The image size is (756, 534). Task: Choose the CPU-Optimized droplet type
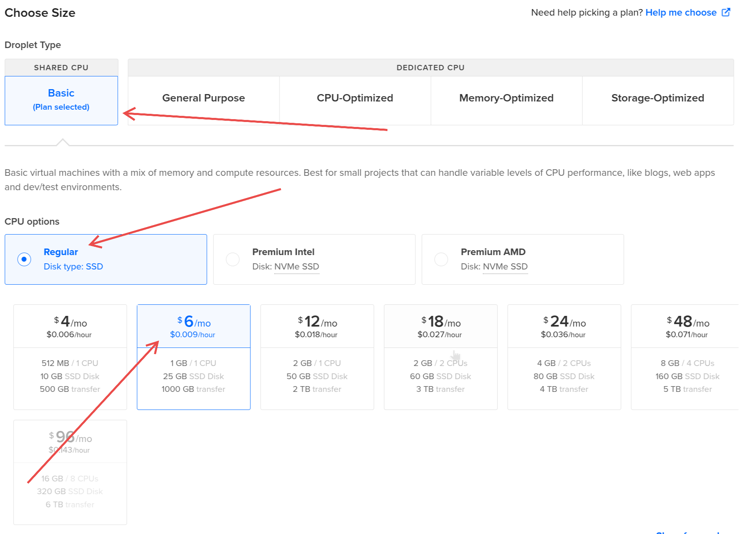(355, 98)
